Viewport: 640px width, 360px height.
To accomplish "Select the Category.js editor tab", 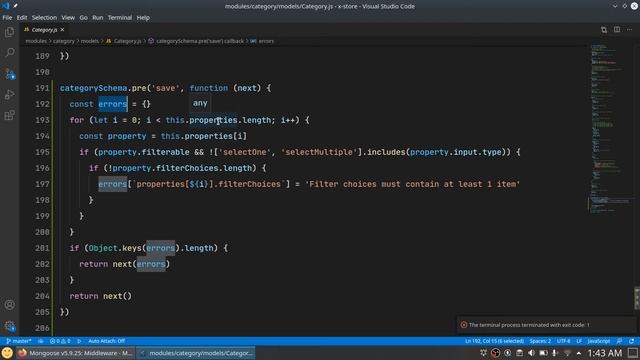I will click(44, 30).
